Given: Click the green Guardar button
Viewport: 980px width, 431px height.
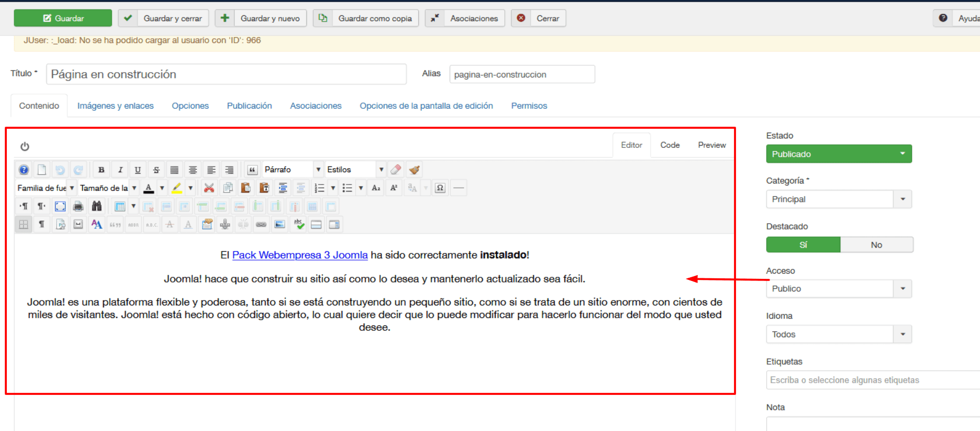Looking at the screenshot, I should 63,18.
